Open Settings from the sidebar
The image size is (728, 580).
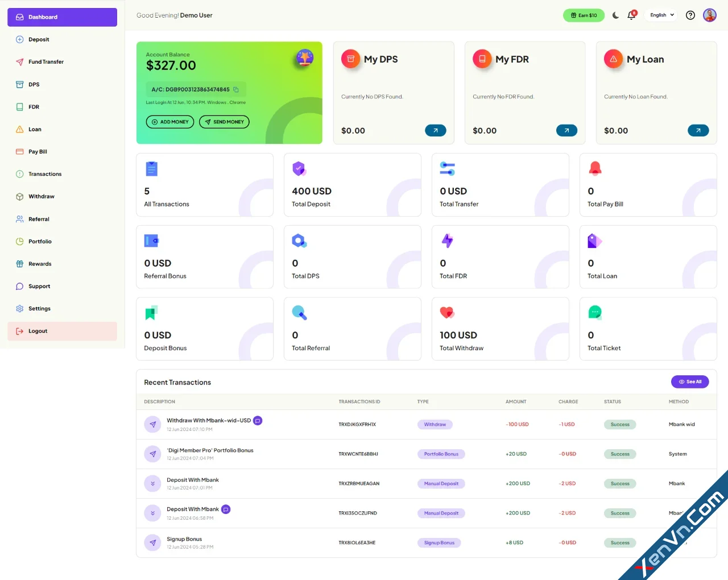tap(40, 308)
